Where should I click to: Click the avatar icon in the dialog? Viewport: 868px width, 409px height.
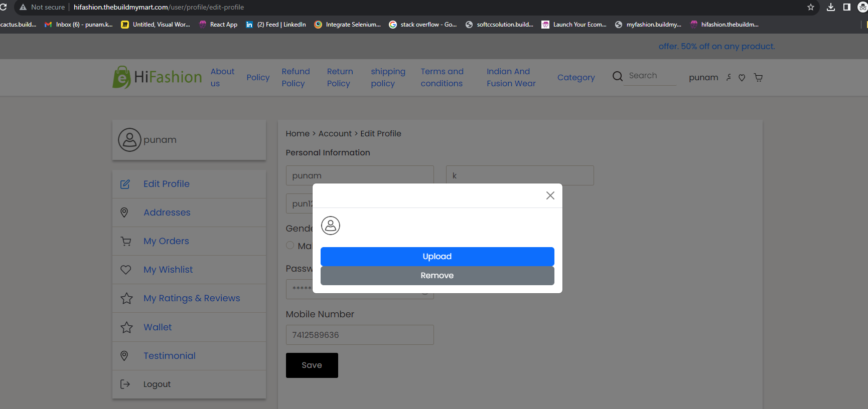tap(331, 226)
